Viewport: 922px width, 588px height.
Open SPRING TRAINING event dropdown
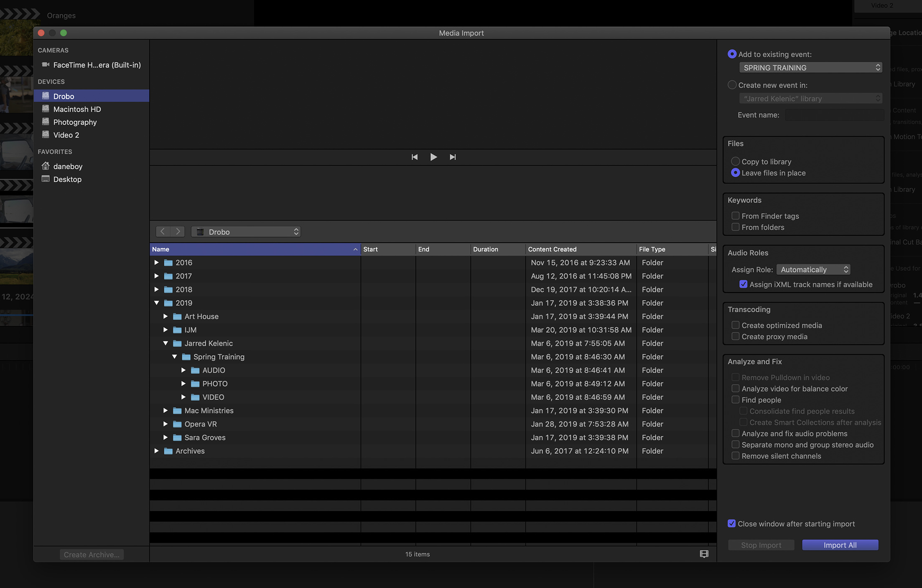click(810, 68)
